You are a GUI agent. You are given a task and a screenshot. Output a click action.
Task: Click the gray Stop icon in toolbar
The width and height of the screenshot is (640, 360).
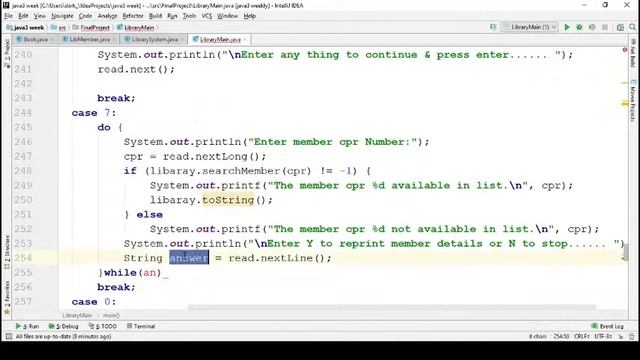[x=605, y=27]
